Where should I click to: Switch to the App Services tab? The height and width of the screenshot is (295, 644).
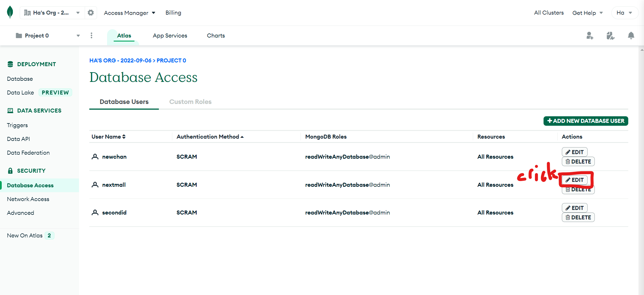click(170, 36)
